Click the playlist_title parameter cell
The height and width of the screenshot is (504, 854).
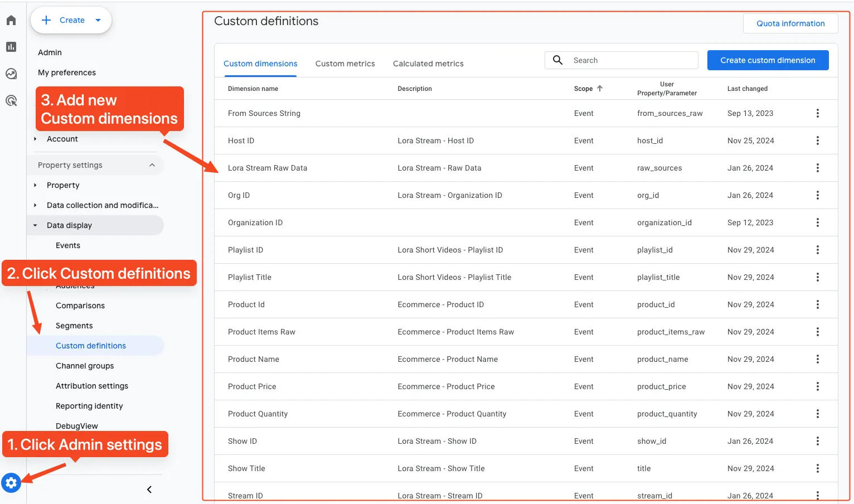[658, 277]
